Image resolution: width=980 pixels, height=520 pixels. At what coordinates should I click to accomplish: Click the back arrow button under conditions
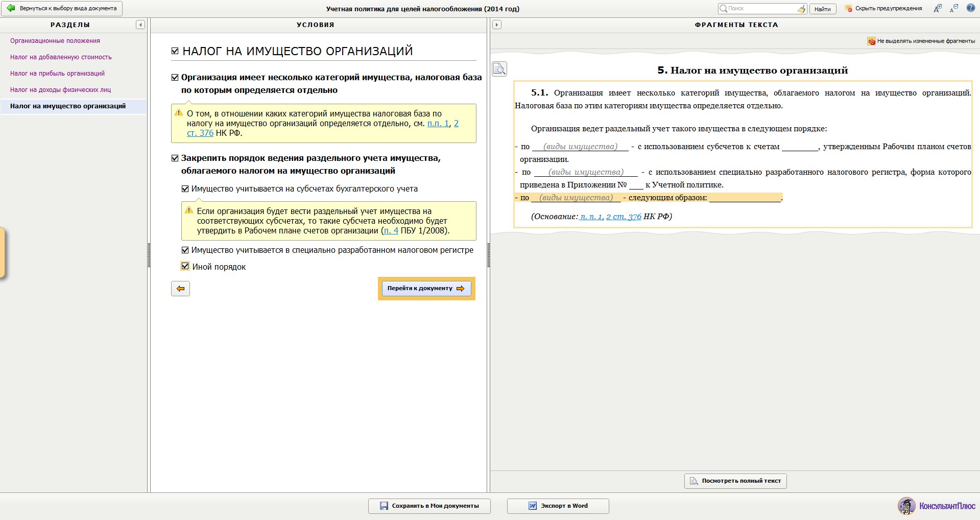pos(180,289)
